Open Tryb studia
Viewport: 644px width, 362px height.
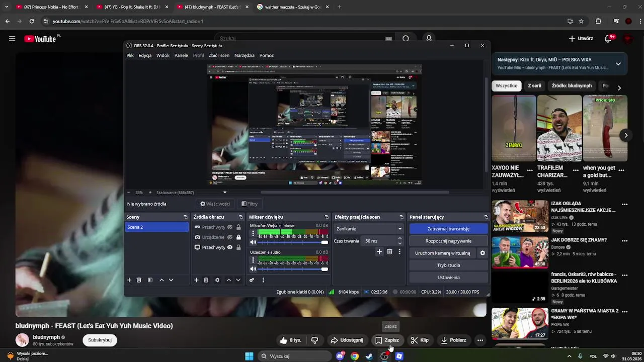(448, 265)
